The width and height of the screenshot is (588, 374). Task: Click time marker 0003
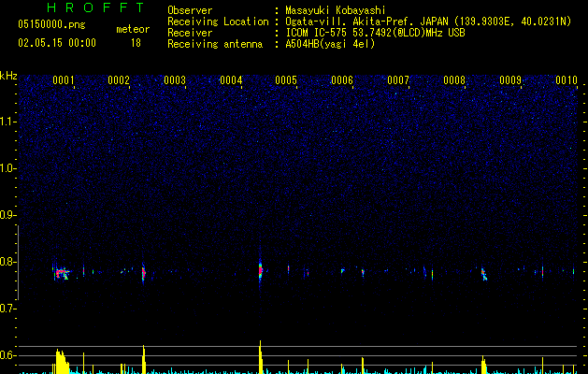click(175, 80)
